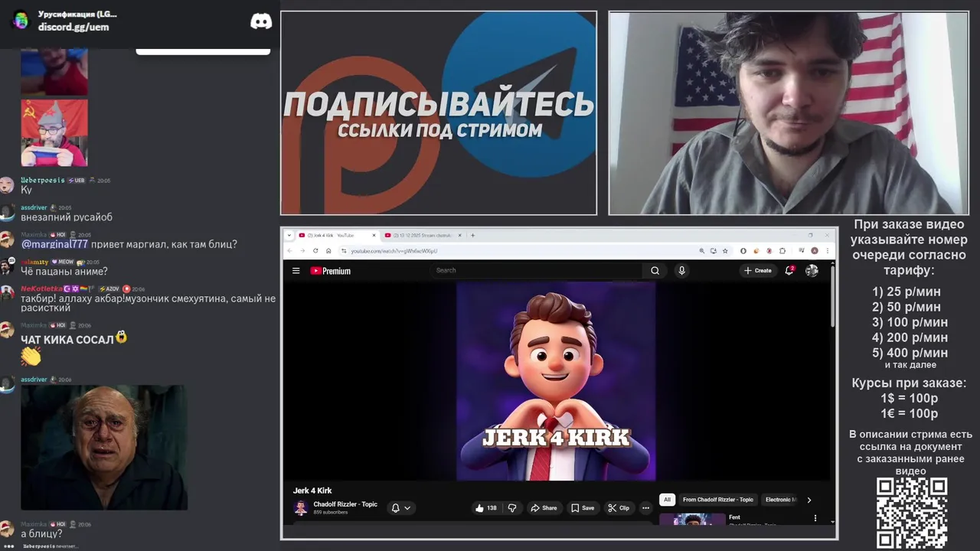The width and height of the screenshot is (980, 551).
Task: Click the Discord server avatar icon
Action: click(21, 21)
